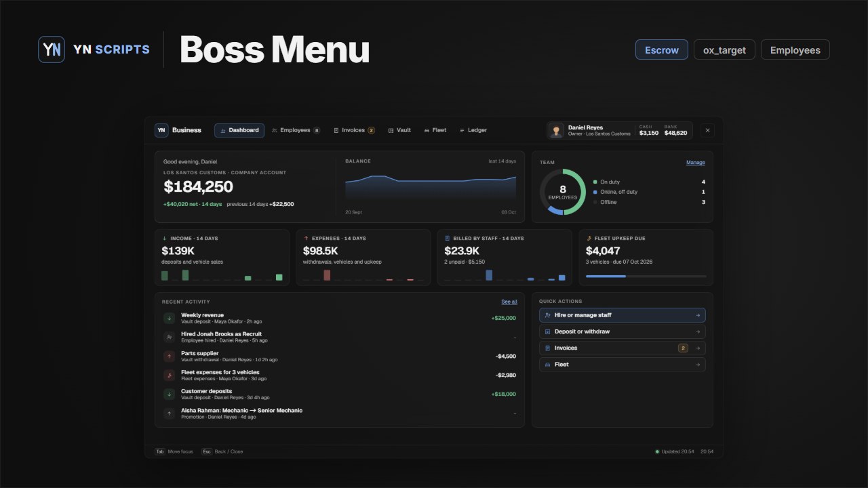
Task: Click the Customer deposits arrow icon
Action: pyautogui.click(x=169, y=394)
